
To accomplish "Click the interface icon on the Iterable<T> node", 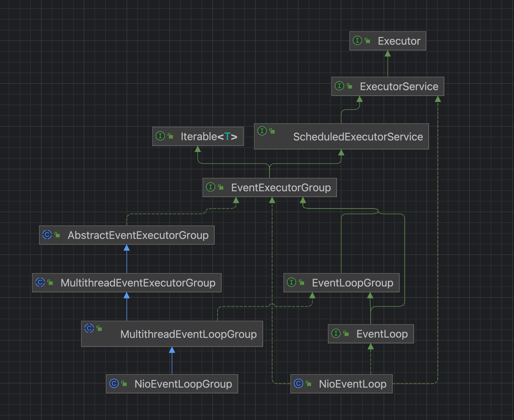I will [x=160, y=136].
